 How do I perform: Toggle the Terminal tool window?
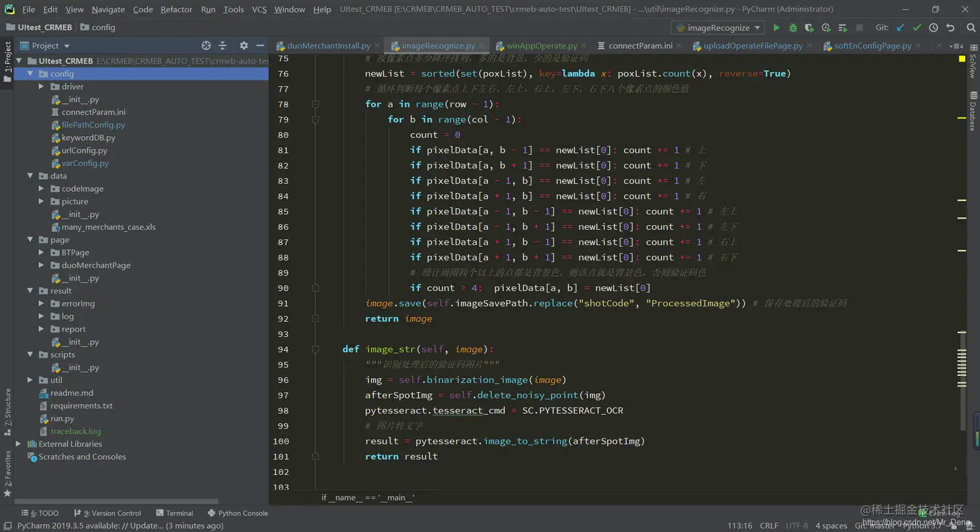pos(174,513)
